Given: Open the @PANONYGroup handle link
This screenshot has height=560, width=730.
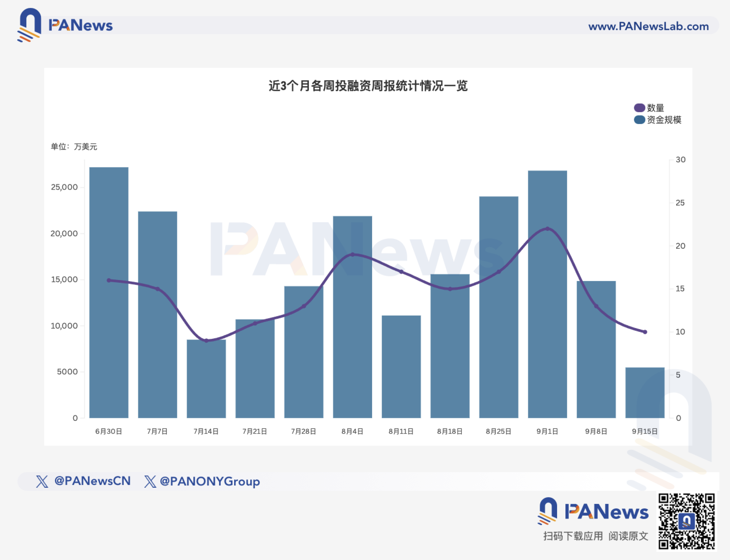Looking at the screenshot, I should pyautogui.click(x=210, y=481).
